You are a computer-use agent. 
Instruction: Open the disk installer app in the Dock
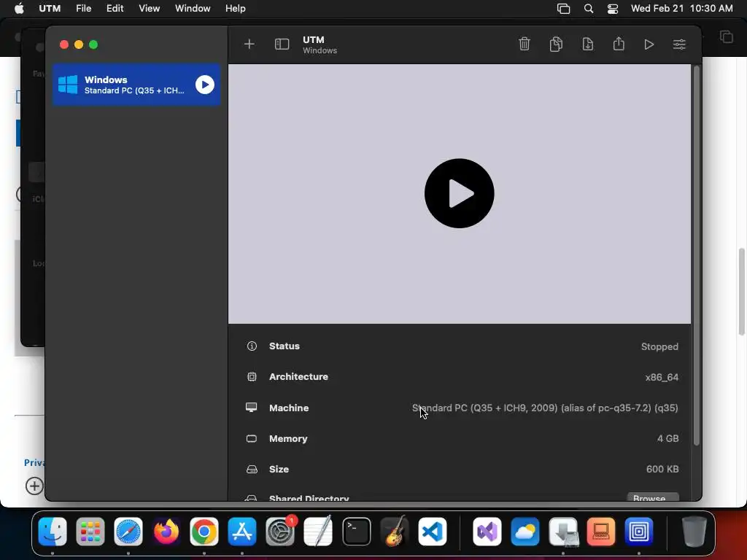[x=563, y=532]
